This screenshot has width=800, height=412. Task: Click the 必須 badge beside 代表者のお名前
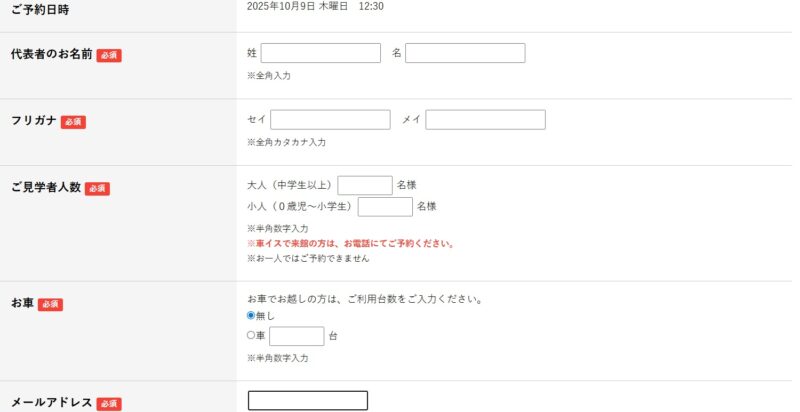click(x=109, y=55)
